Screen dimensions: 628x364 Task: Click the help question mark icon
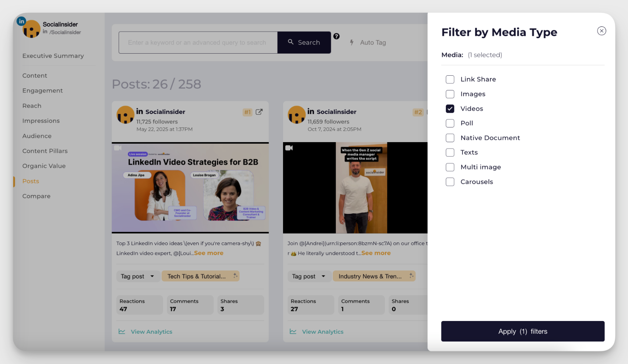coord(336,36)
